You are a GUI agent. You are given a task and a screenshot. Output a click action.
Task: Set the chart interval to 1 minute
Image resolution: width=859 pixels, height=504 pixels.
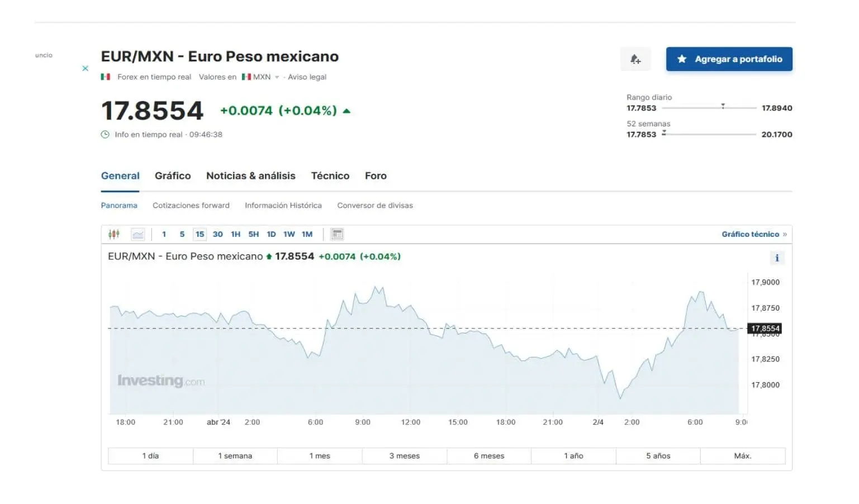coord(164,234)
